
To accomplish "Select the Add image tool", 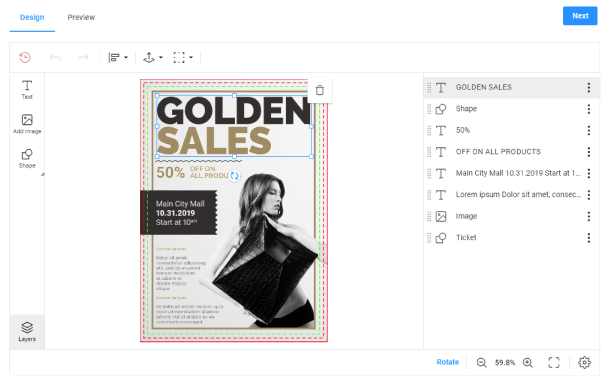I will tap(27, 124).
